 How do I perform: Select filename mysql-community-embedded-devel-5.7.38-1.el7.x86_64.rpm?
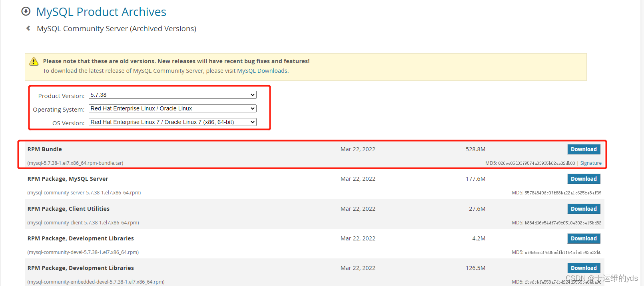[96, 282]
